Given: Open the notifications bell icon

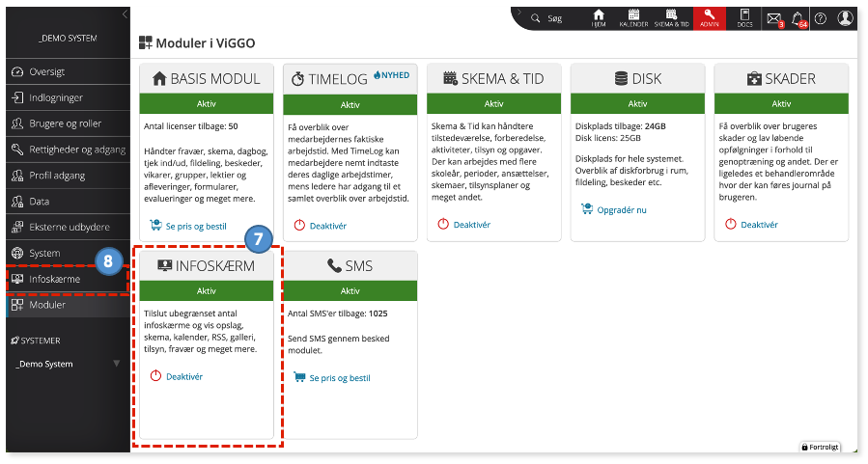Looking at the screenshot, I should (798, 19).
